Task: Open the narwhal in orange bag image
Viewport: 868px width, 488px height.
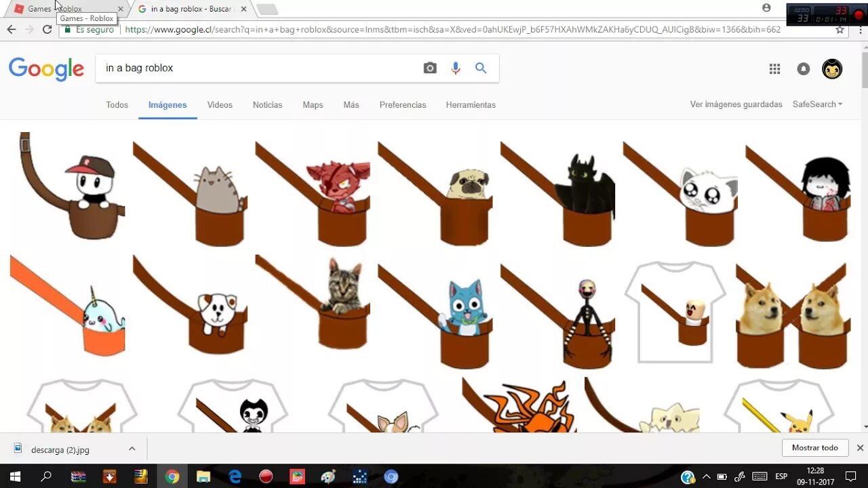Action: pyautogui.click(x=68, y=306)
